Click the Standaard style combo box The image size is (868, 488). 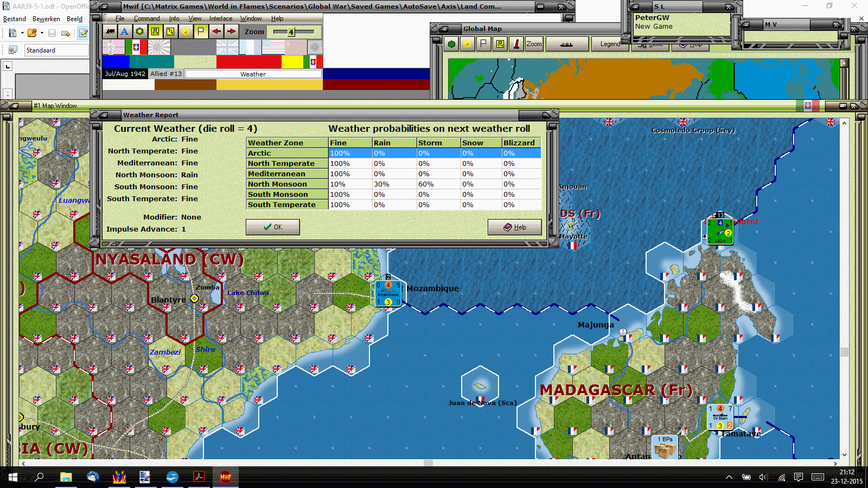click(56, 50)
